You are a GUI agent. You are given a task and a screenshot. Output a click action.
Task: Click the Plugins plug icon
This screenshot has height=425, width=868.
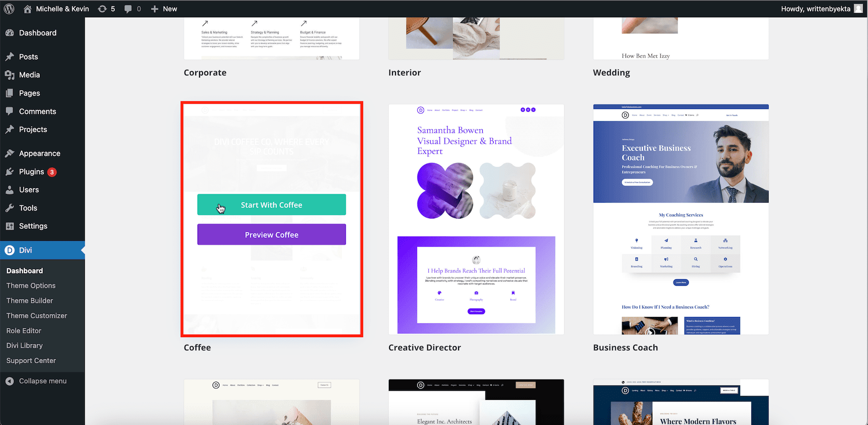tap(10, 172)
